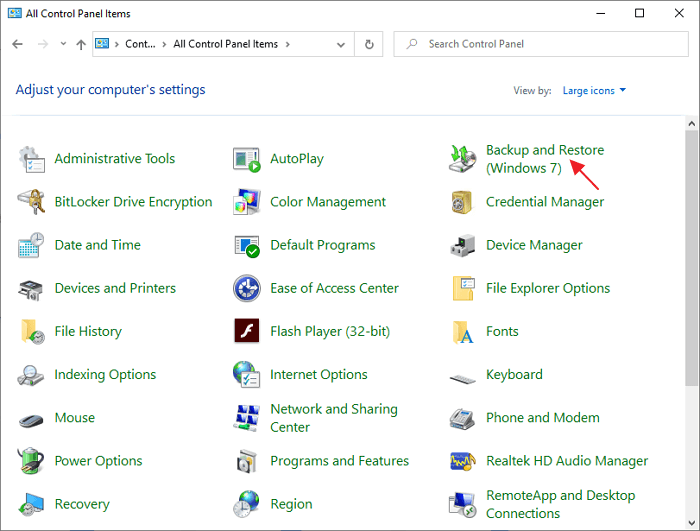The width and height of the screenshot is (700, 531).
Task: Open the Power Options link text
Action: pos(98,461)
